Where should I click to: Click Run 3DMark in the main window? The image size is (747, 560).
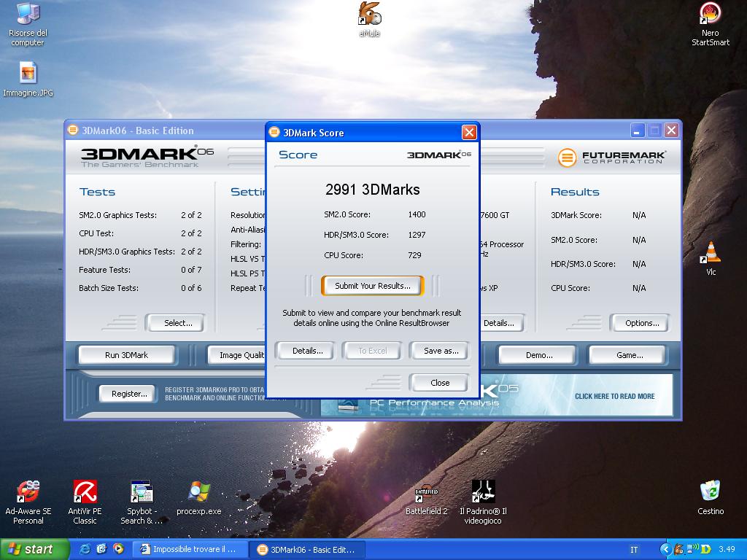[x=127, y=355]
